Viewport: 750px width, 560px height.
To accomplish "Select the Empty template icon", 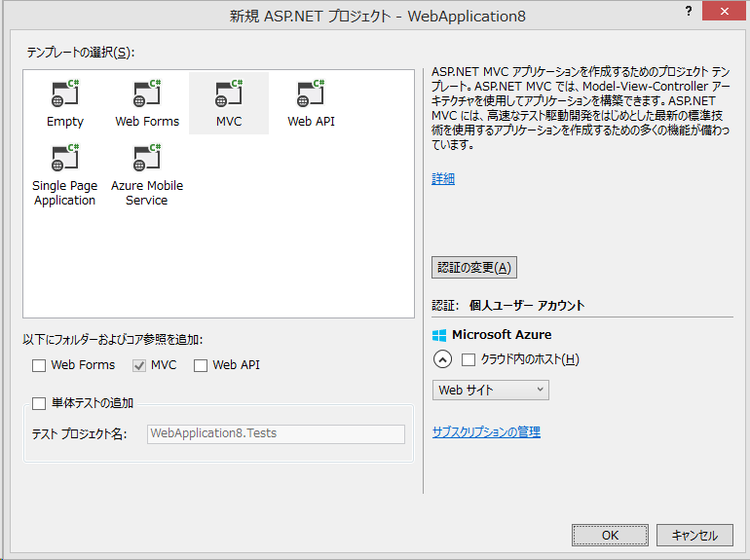I will click(65, 93).
